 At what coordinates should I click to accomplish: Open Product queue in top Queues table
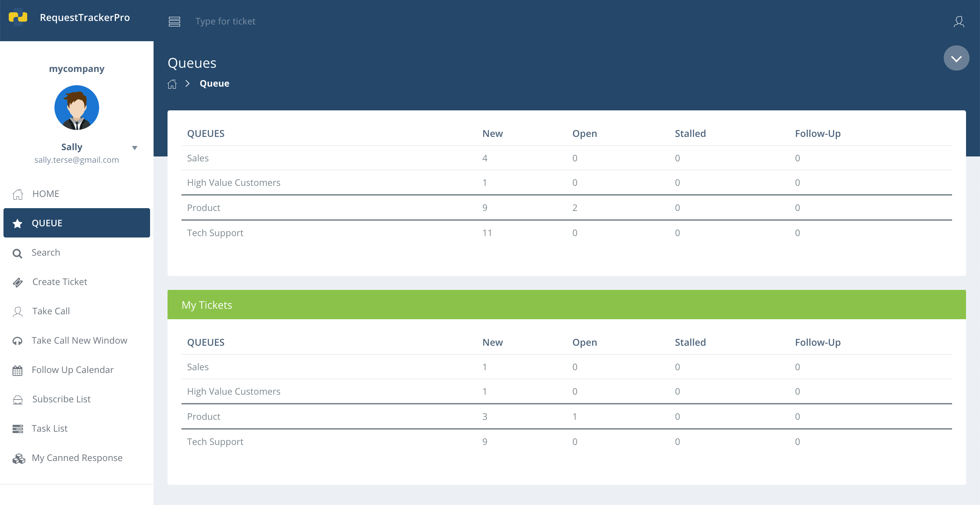point(203,208)
